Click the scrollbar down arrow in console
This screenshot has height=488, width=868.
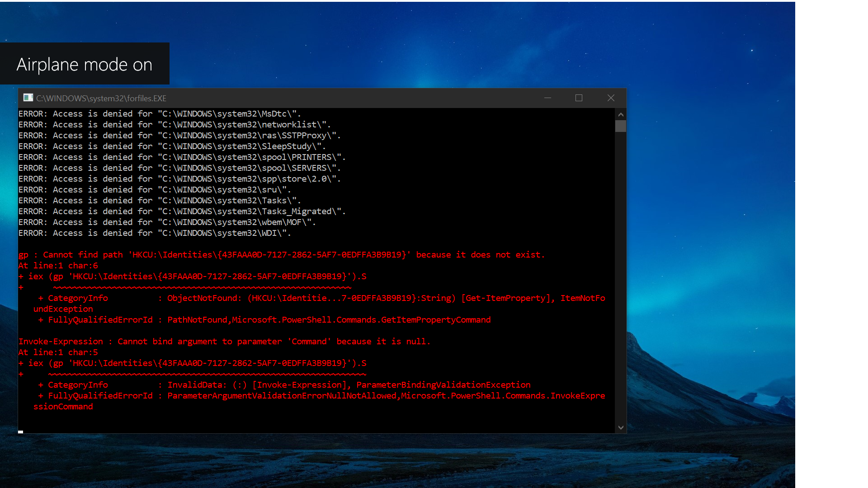tap(621, 427)
